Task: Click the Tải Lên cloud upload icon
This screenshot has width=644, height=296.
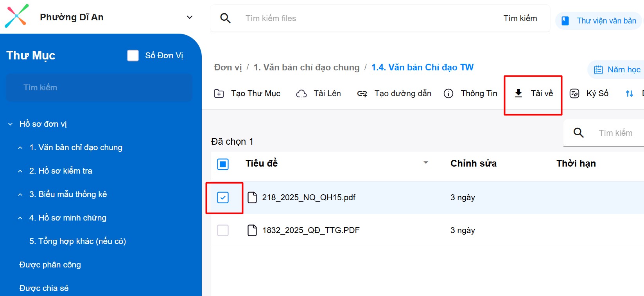Action: tap(301, 93)
